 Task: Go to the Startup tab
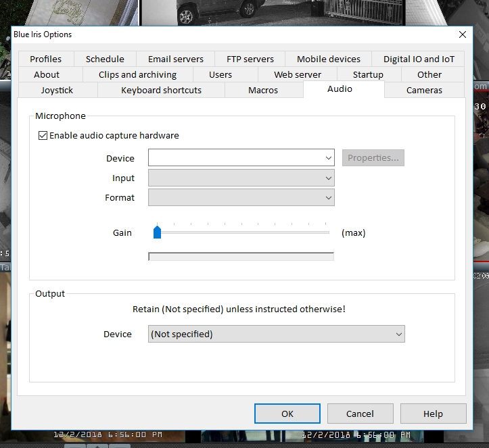368,74
